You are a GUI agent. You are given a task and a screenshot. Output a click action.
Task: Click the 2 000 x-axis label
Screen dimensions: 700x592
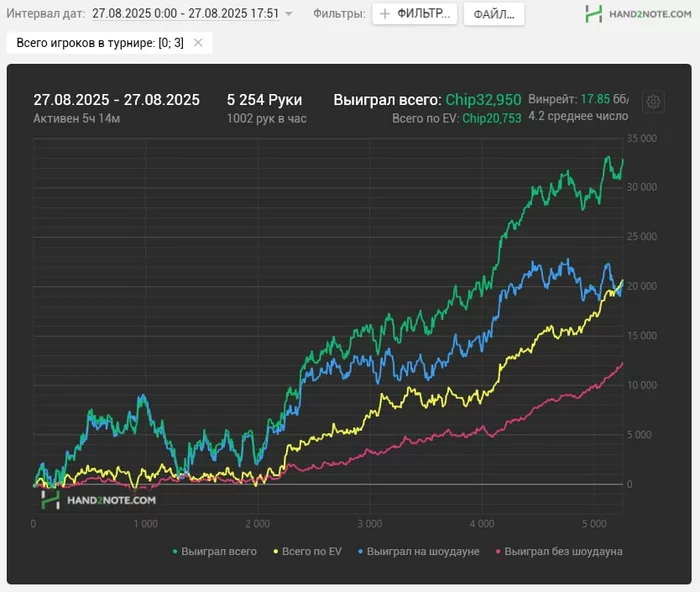pos(258,524)
